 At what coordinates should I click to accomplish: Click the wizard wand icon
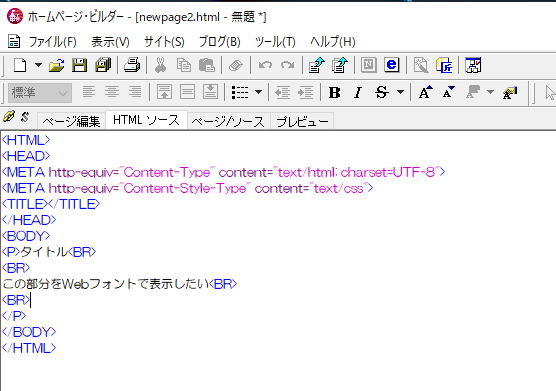point(421,65)
